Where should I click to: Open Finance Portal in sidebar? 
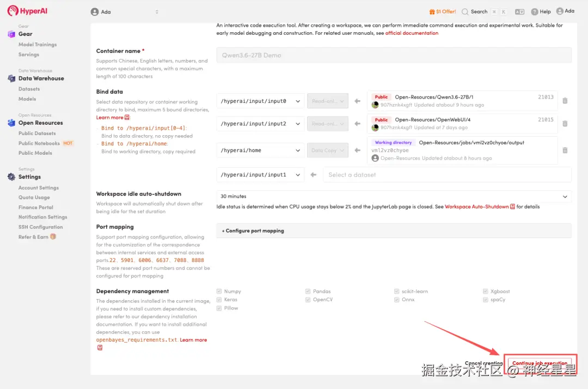[35, 207]
